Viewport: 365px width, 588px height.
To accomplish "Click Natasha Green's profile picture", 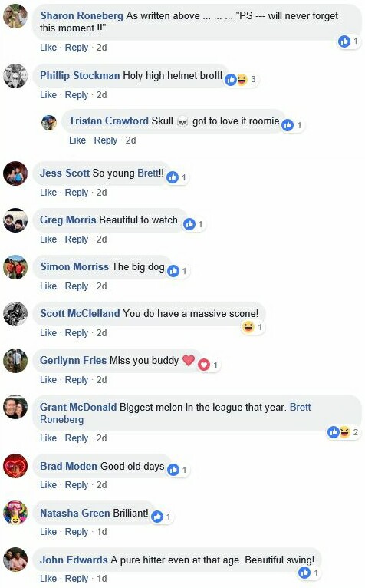I will tap(15, 513).
